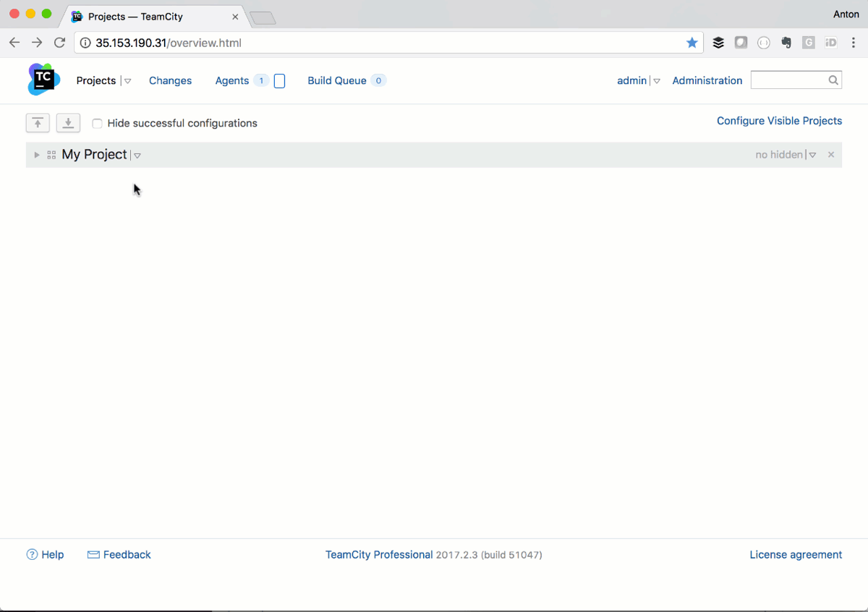Expand all projects using the down-arrow icon
The width and height of the screenshot is (868, 612).
(x=68, y=122)
